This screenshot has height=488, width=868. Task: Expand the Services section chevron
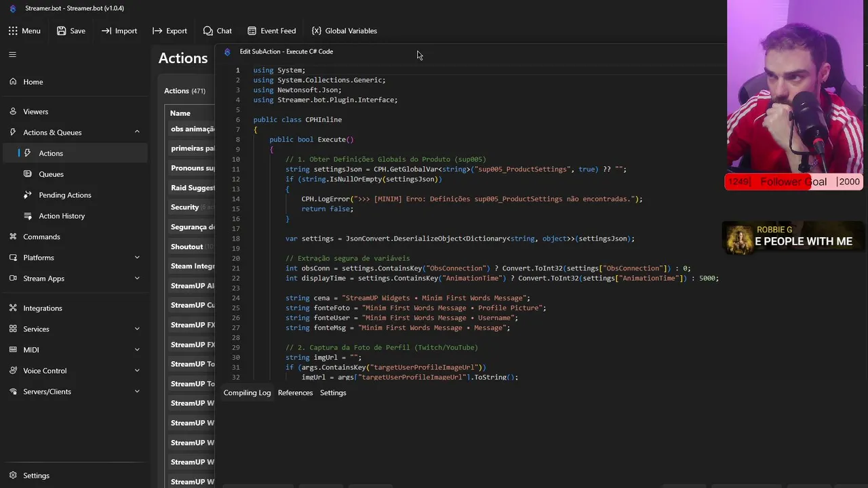click(x=137, y=329)
